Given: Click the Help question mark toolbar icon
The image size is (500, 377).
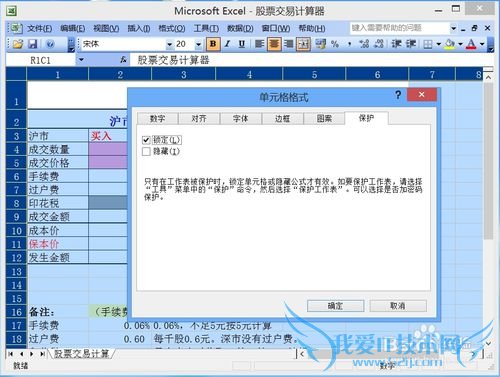Looking at the screenshot, I should tap(50, 44).
